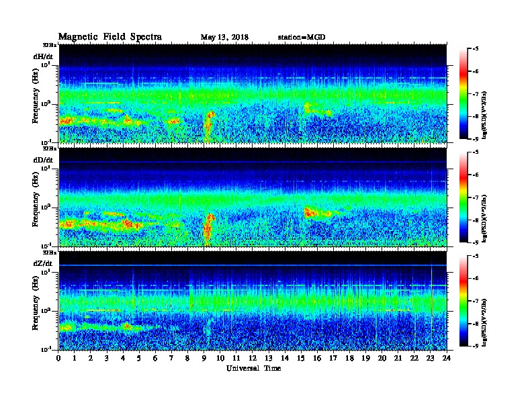Click the 'Magnetic Field Spectra' title
This screenshot has width=532, height=411.
coord(110,37)
